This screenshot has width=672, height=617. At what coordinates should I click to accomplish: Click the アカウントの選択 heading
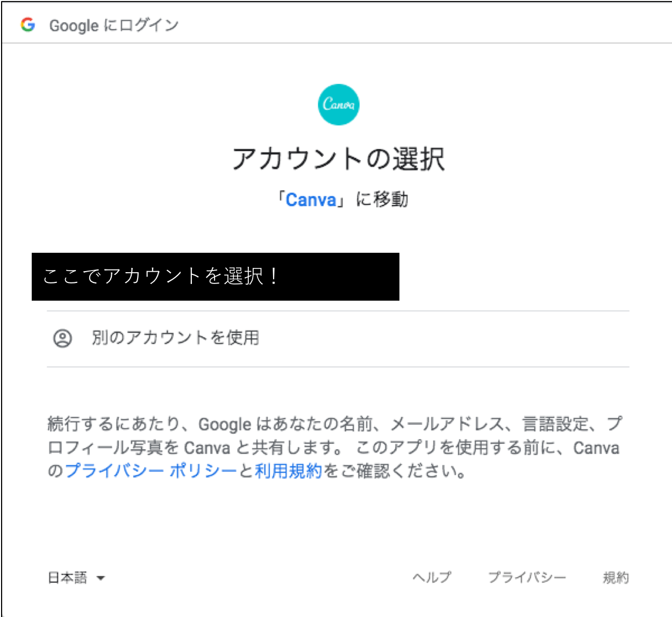[x=339, y=159]
